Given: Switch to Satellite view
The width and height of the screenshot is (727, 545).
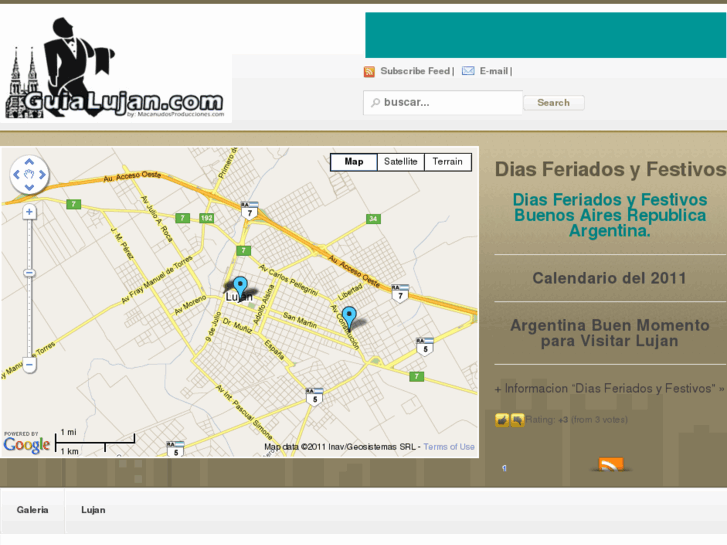Looking at the screenshot, I should tap(401, 162).
